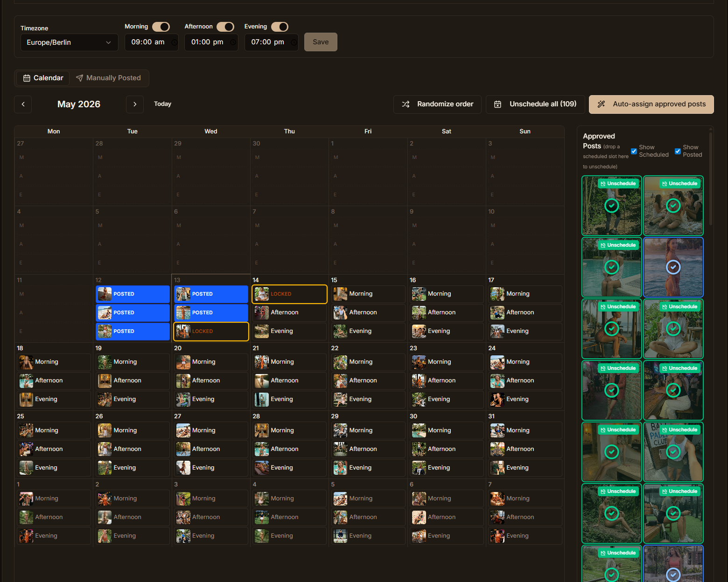The width and height of the screenshot is (728, 582).
Task: Open the Morning slot on May 18
Action: (x=54, y=362)
